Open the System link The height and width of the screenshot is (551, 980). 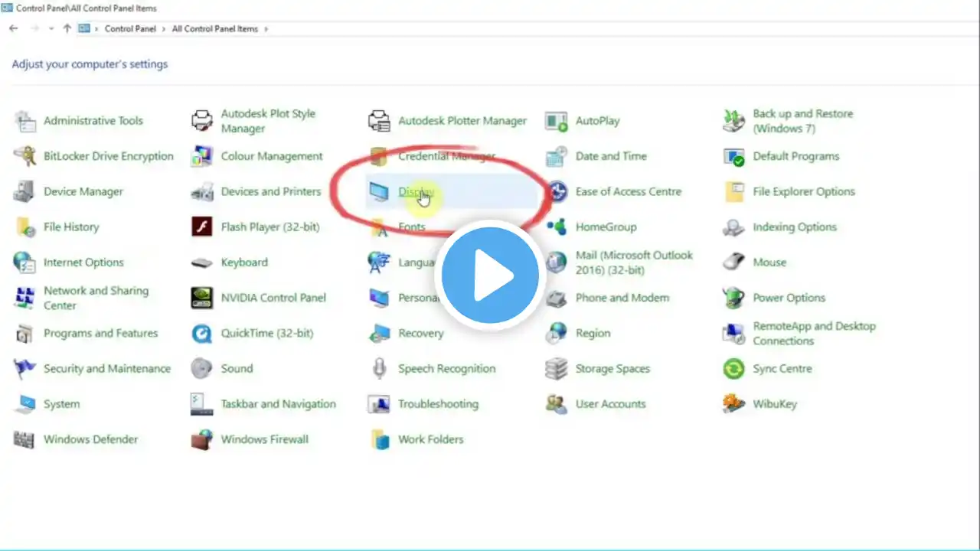point(61,404)
